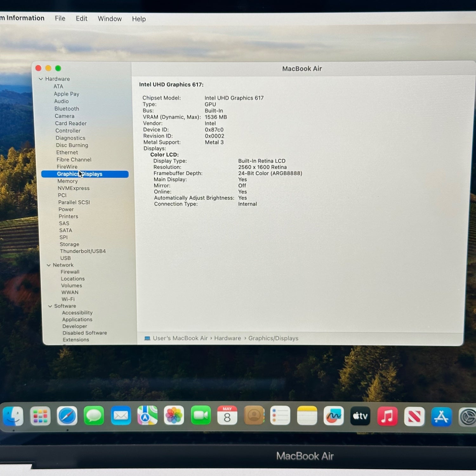Click Hardware in the path bar
The image size is (476, 476).
(228, 338)
